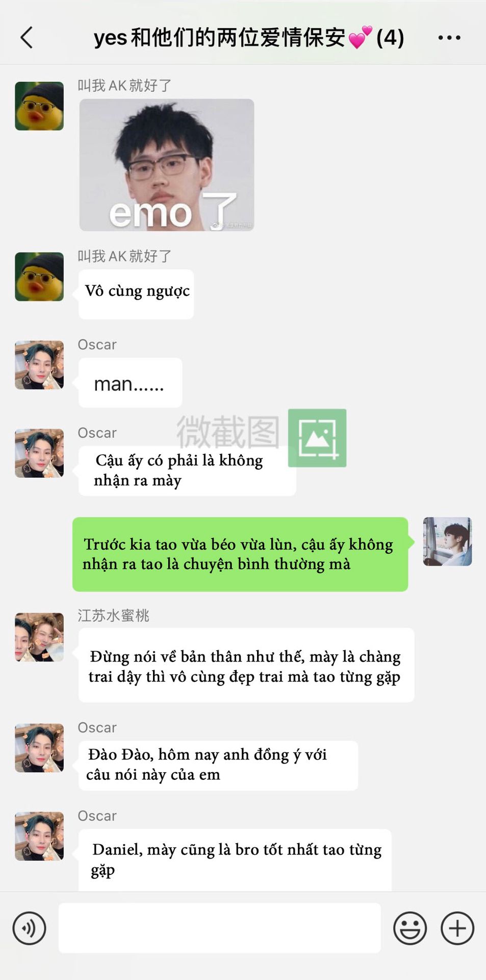This screenshot has height=980, width=486.
Task: Click the sender name 江苏水蜜桃
Action: tap(113, 616)
